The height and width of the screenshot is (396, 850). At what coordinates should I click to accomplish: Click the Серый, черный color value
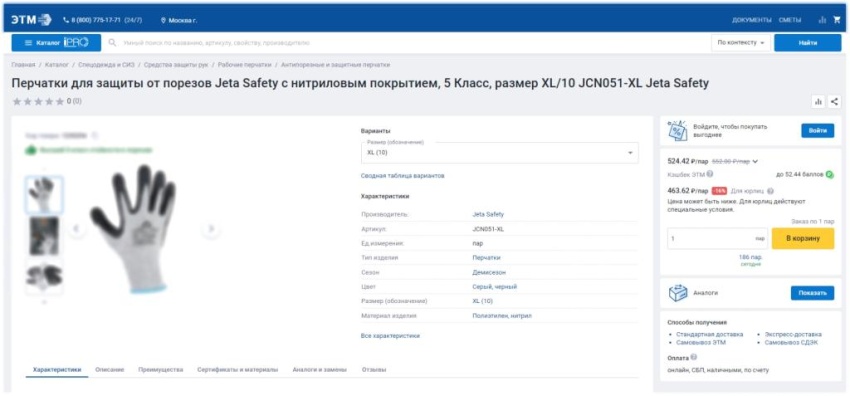point(494,287)
